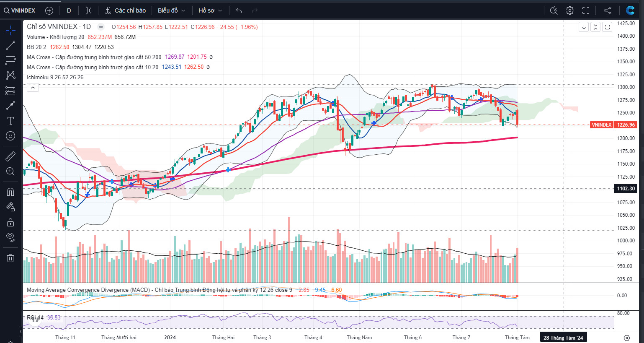
Task: Share the chart via share icon
Action: 608,10
